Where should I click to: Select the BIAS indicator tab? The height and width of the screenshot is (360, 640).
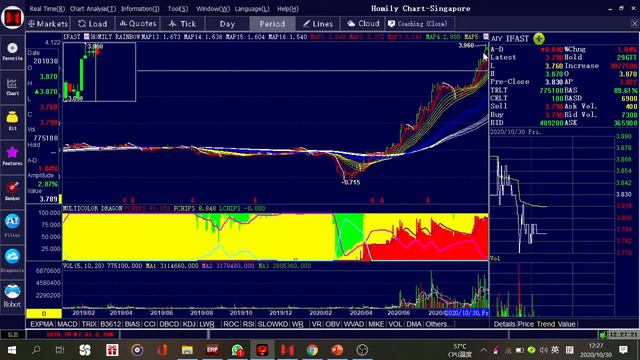point(132,324)
